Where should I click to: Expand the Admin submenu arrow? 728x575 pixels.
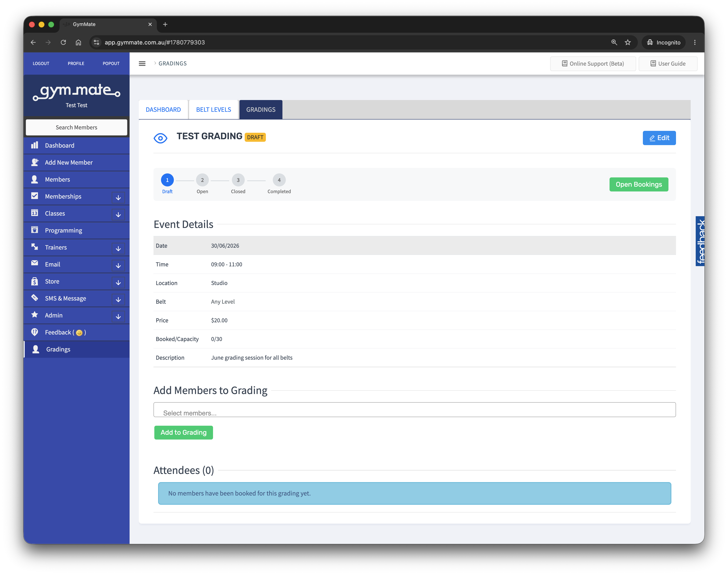pyautogui.click(x=118, y=317)
